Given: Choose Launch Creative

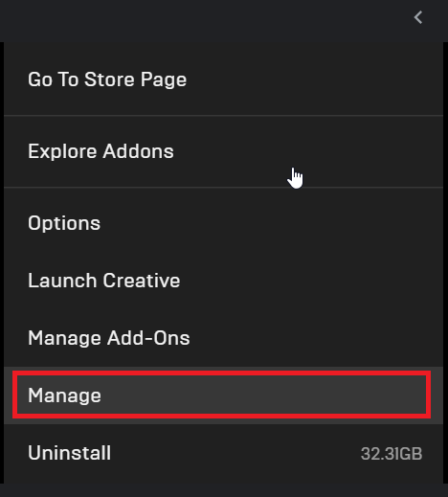Looking at the screenshot, I should [223, 281].
